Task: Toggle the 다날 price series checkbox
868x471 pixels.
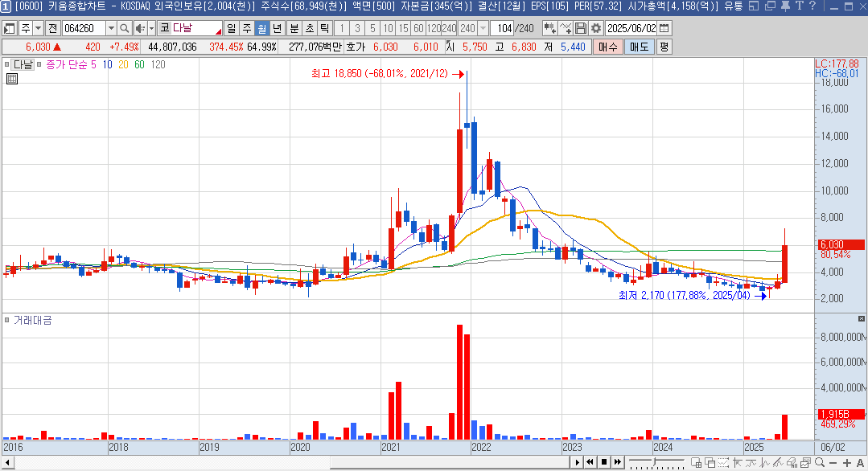Action: 6,64
